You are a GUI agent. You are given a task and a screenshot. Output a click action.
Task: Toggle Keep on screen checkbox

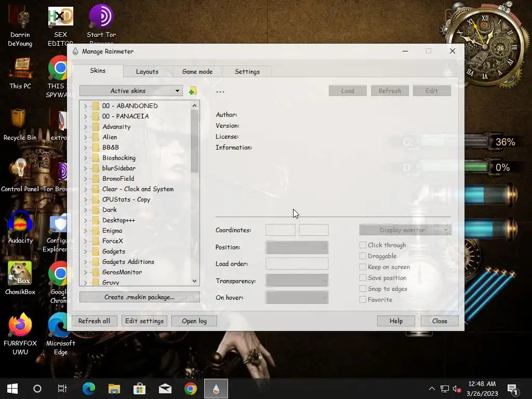point(363,267)
